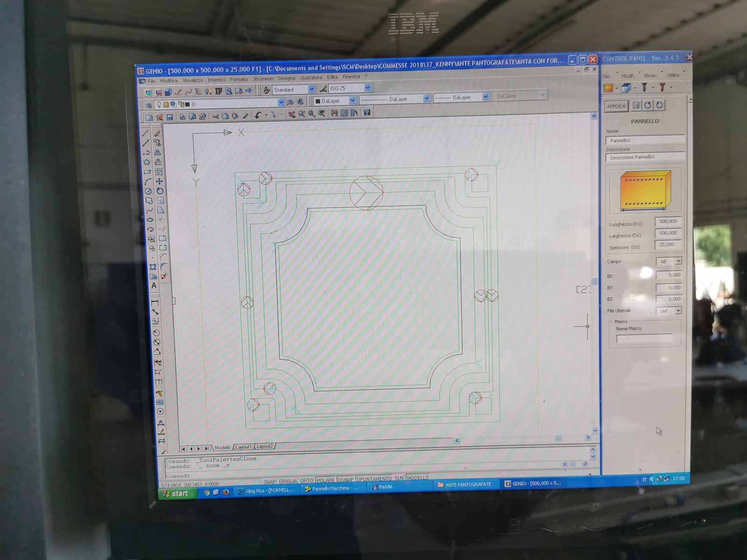This screenshot has height=560, width=747.
Task: Select the Line draw tool
Action: (146, 133)
